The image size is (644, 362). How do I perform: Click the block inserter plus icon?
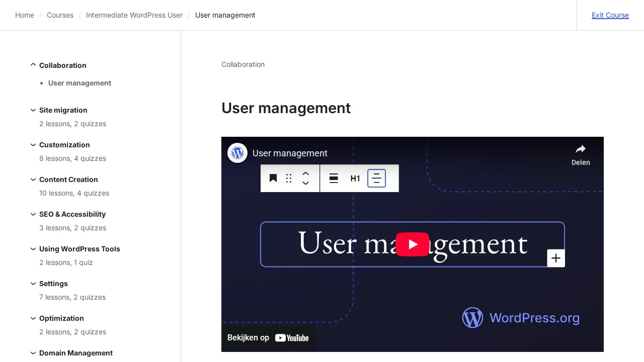556,258
